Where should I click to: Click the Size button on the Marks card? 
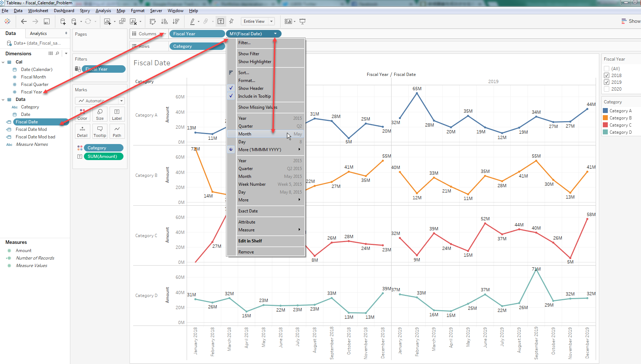pos(100,114)
